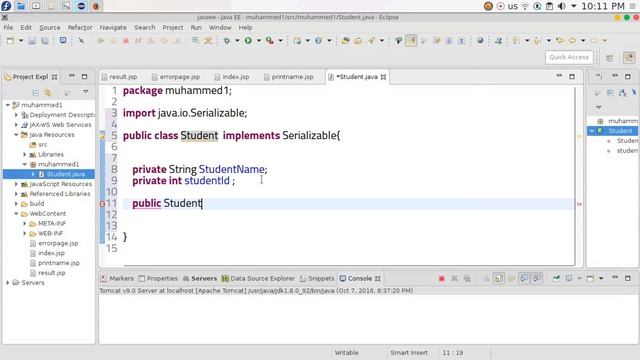Toggle Word Wrap in Console toolbar
The width and height of the screenshot is (640, 360).
[x=511, y=278]
